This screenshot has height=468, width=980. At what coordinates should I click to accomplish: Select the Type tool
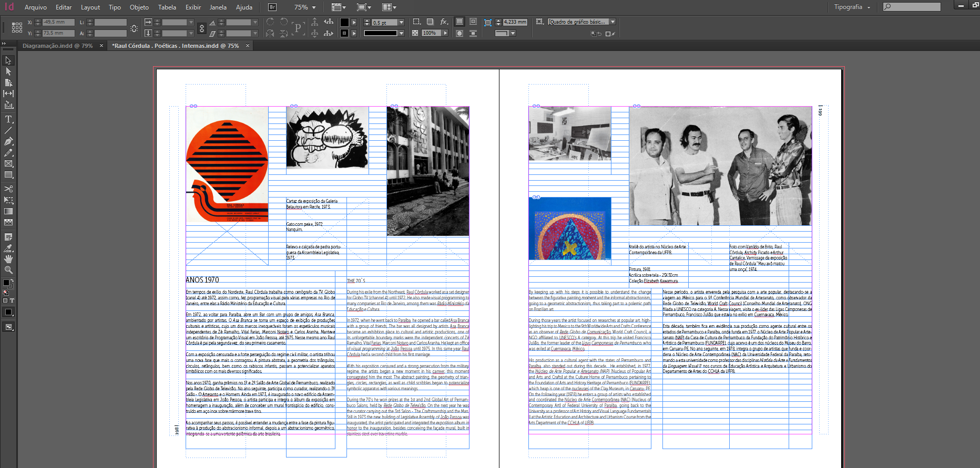(x=8, y=119)
